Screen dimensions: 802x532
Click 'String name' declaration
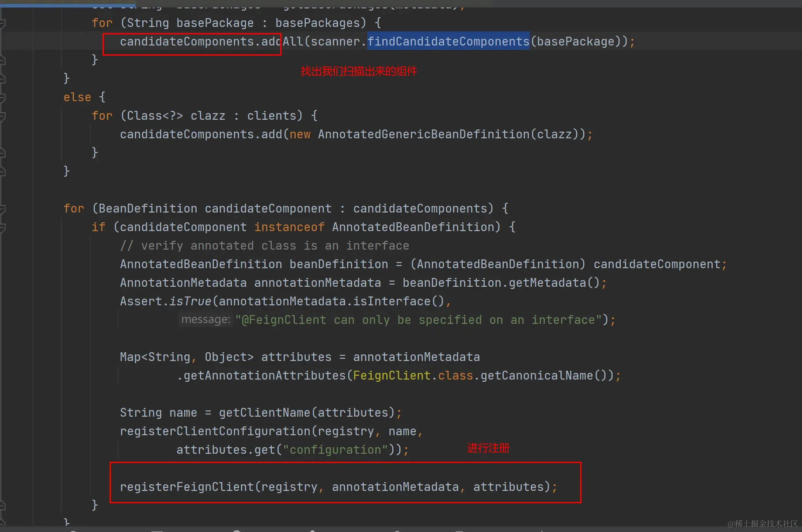[x=159, y=413]
